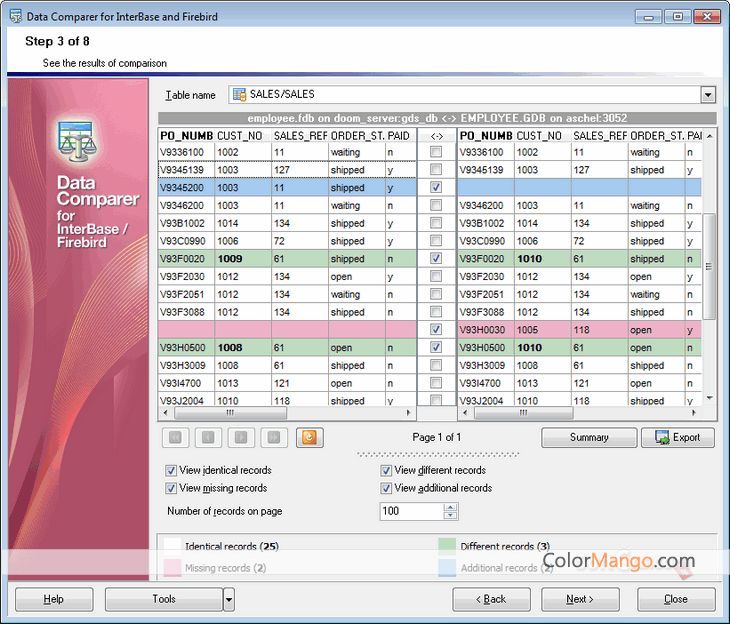Select left grid cell V93B1002
The image size is (730, 624).
[186, 223]
